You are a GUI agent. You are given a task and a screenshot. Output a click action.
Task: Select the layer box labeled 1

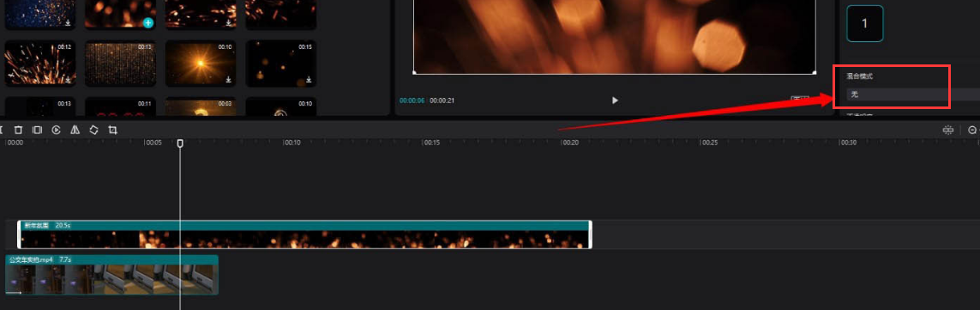[864, 23]
